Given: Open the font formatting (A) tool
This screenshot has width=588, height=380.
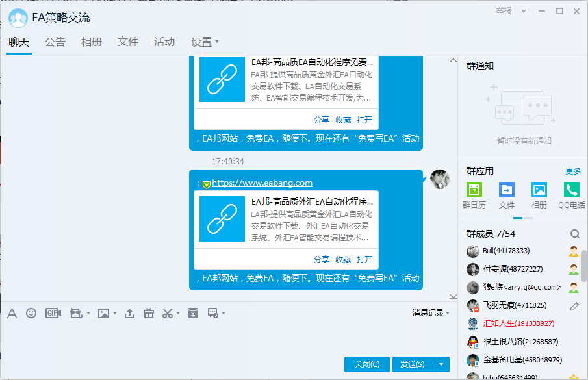Looking at the screenshot, I should tap(12, 313).
